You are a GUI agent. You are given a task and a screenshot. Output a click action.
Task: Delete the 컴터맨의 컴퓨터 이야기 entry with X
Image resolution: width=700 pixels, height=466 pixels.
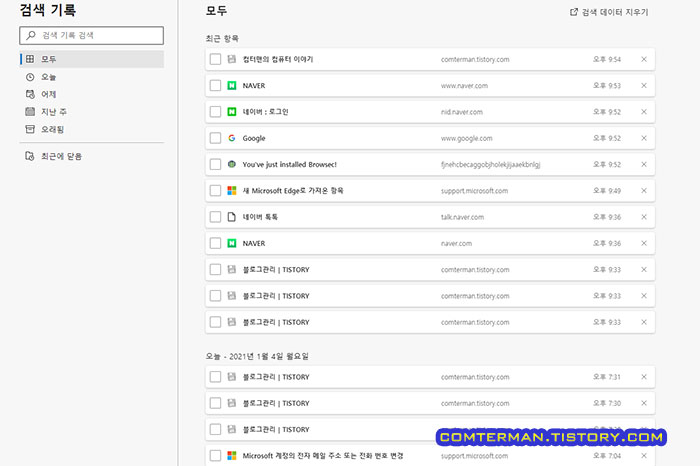point(644,59)
